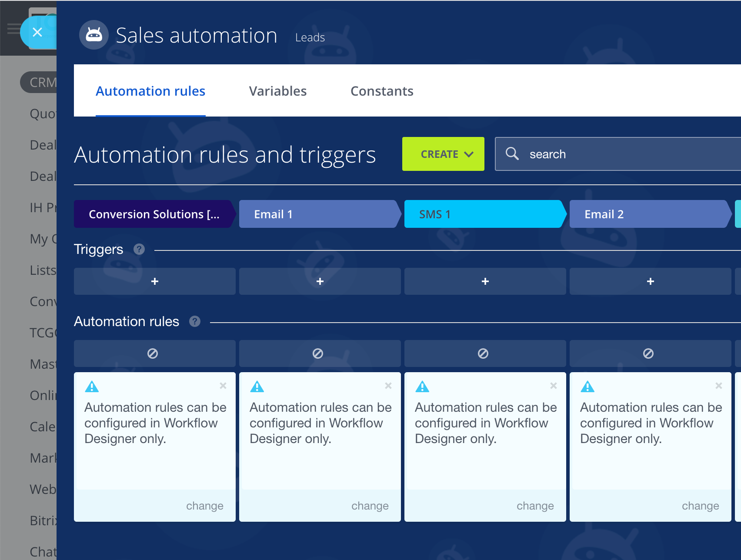Switch to the Variables tab
Screen dimensions: 741x560
[277, 91]
